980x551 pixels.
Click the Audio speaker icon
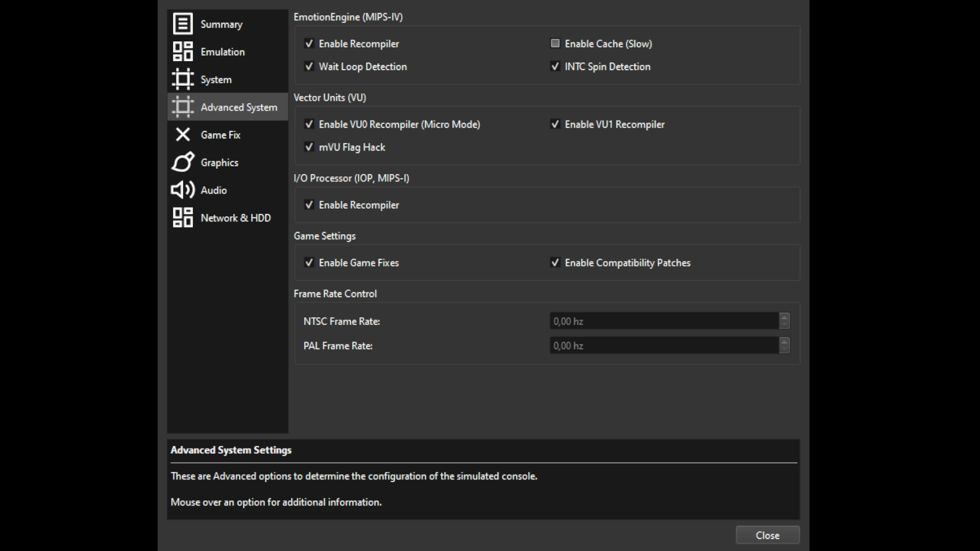pyautogui.click(x=182, y=190)
